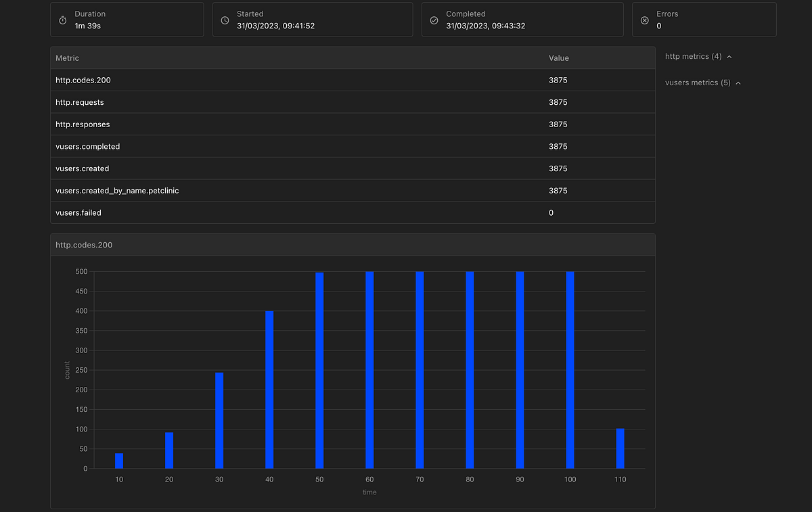Click the Value column header
Viewport: 812px width, 512px height.
coord(559,58)
